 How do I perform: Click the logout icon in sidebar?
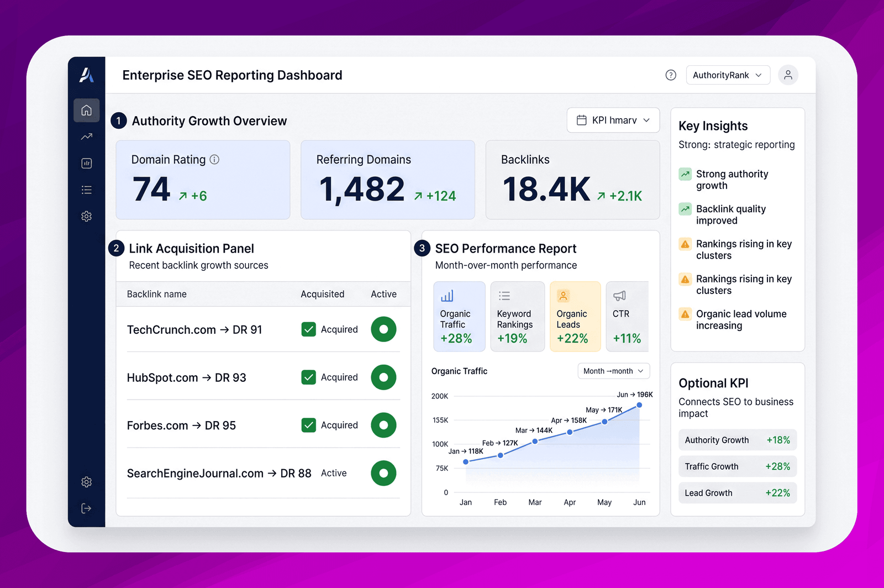pyautogui.click(x=87, y=508)
